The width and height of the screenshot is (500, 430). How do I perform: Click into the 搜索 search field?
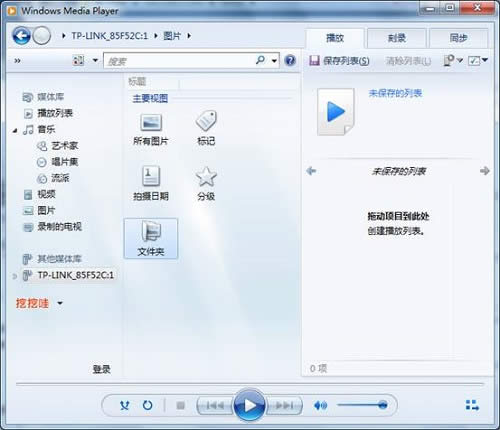click(180, 61)
